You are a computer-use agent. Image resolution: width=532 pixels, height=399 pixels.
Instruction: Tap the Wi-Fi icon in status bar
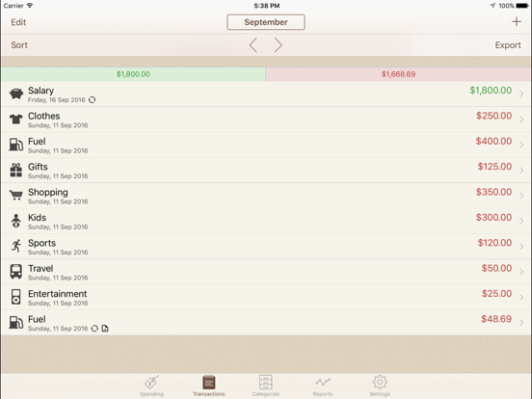point(30,6)
